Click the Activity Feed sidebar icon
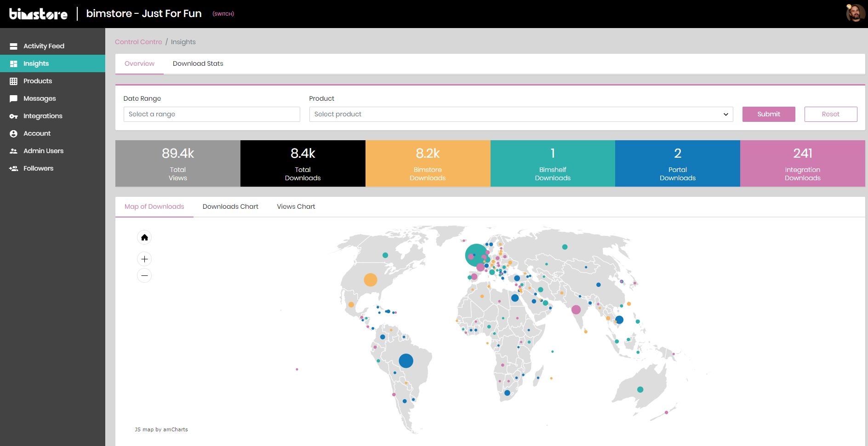868x446 pixels. (14, 46)
